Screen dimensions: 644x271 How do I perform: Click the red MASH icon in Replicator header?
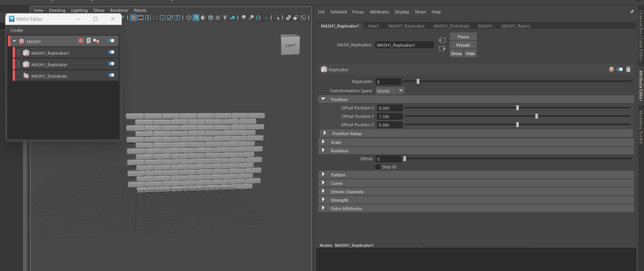[611, 69]
